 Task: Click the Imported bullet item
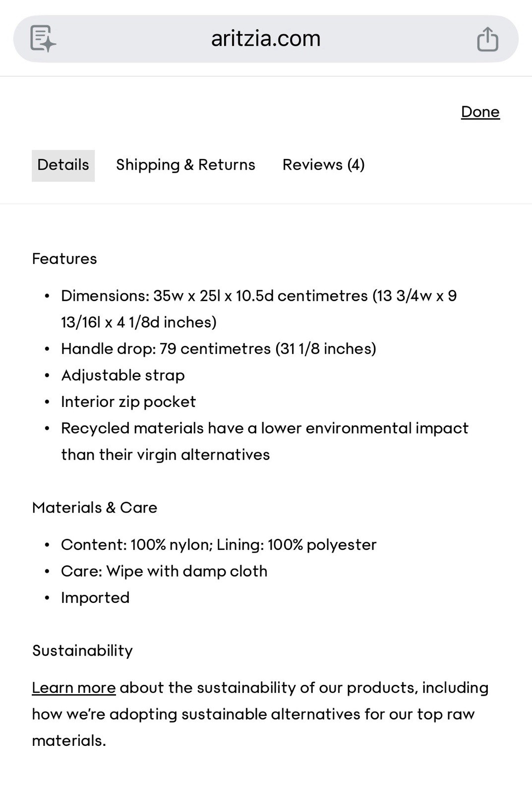[95, 597]
